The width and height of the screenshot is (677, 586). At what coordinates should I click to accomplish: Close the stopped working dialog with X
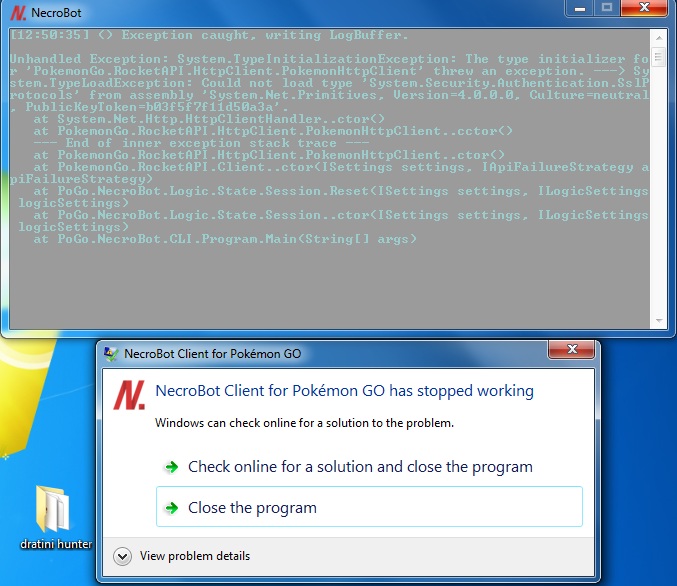pyautogui.click(x=572, y=349)
